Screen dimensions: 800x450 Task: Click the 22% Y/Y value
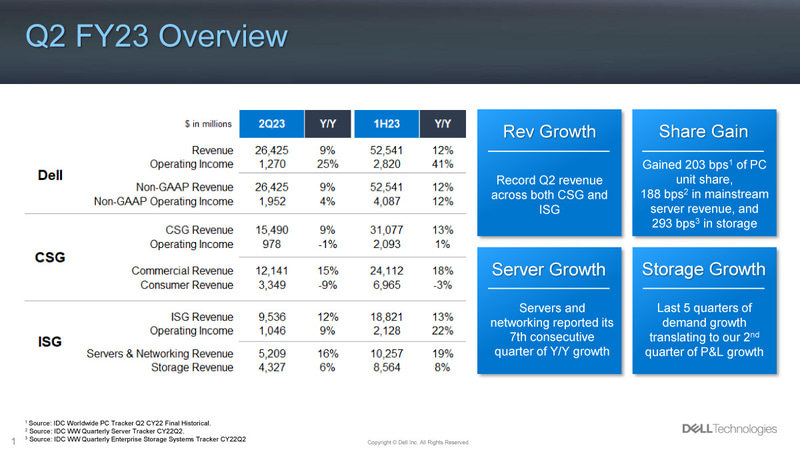coord(442,331)
